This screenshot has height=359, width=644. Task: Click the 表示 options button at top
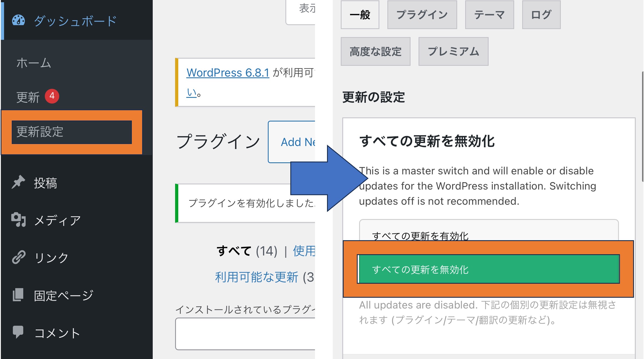(x=301, y=12)
